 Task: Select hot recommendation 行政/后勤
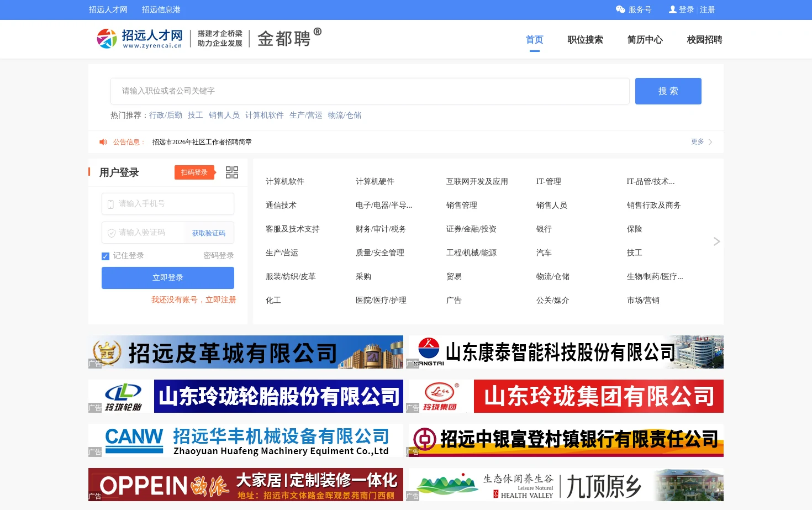pyautogui.click(x=166, y=115)
